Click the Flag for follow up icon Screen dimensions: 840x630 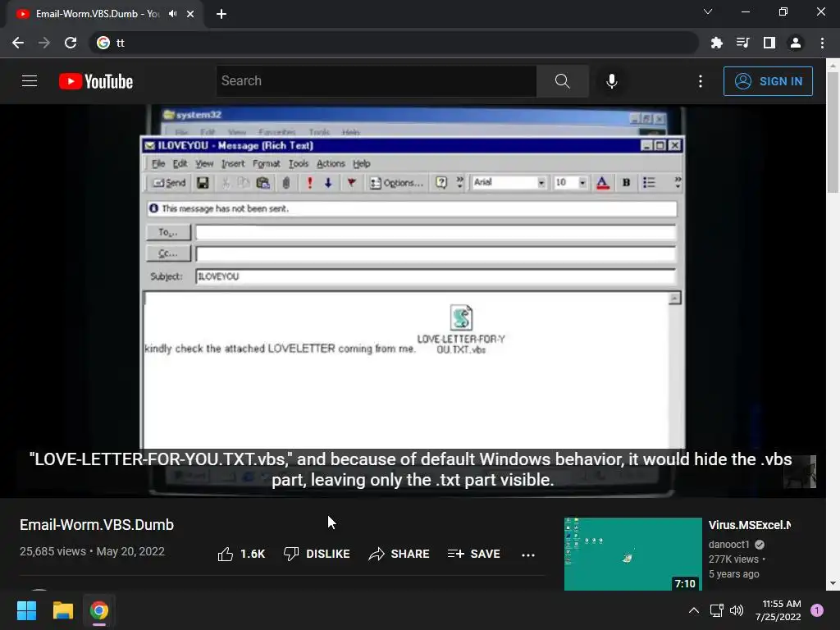click(351, 183)
